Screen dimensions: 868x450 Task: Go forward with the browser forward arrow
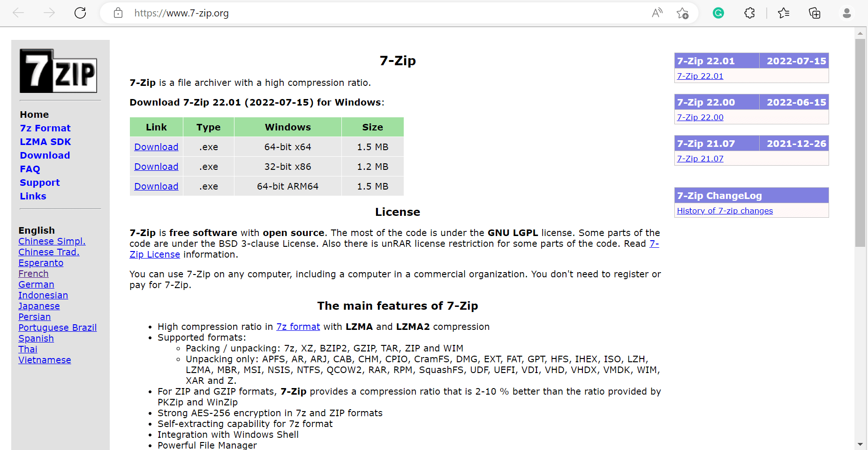pos(49,13)
